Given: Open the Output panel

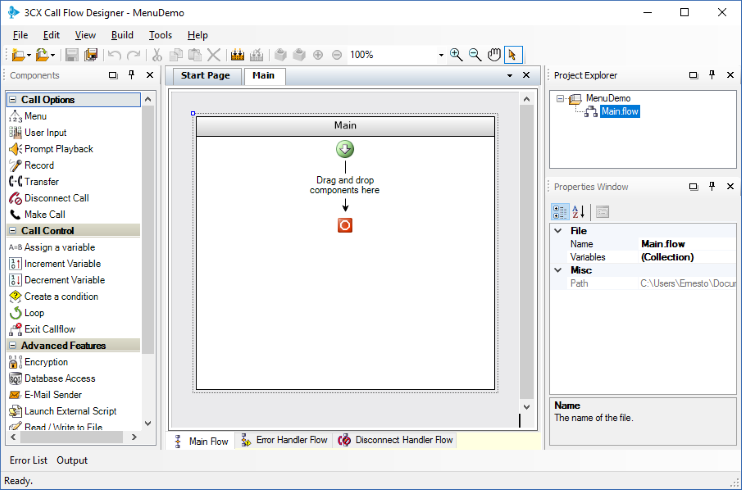Looking at the screenshot, I should coord(72,460).
